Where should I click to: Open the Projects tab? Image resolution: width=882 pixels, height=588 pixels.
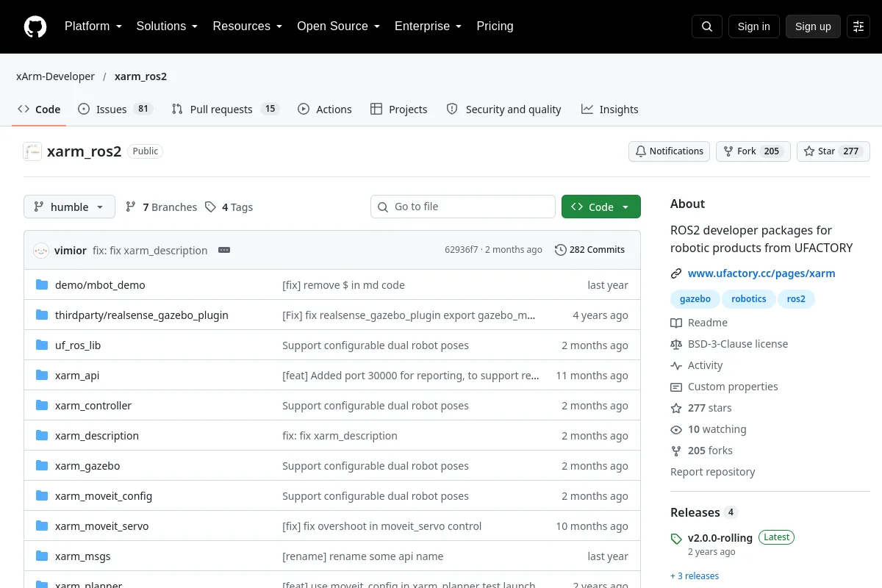point(398,109)
